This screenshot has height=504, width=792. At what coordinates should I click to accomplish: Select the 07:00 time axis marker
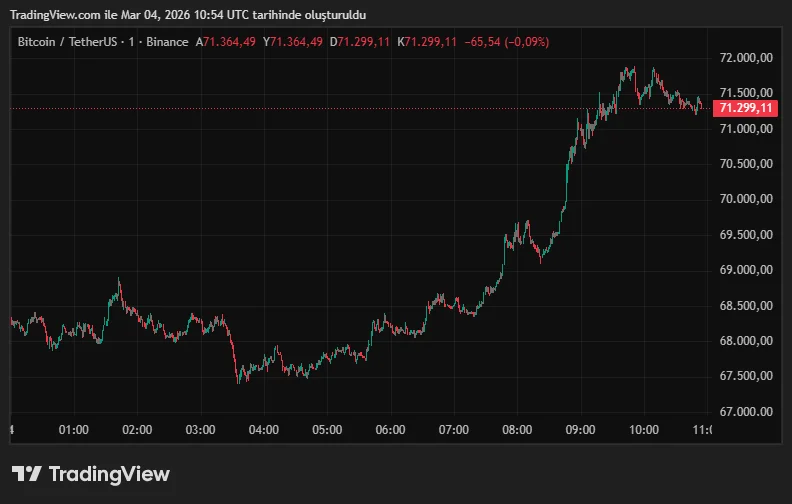tap(454, 430)
